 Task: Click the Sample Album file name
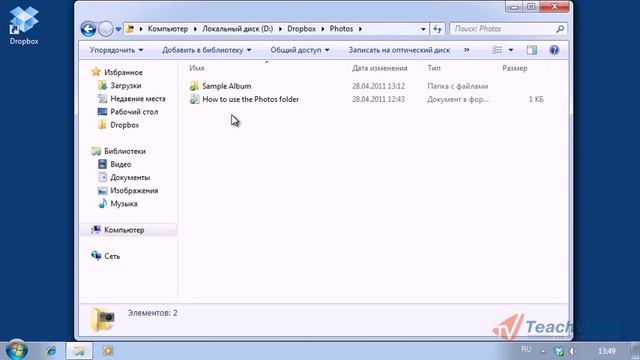(x=227, y=86)
